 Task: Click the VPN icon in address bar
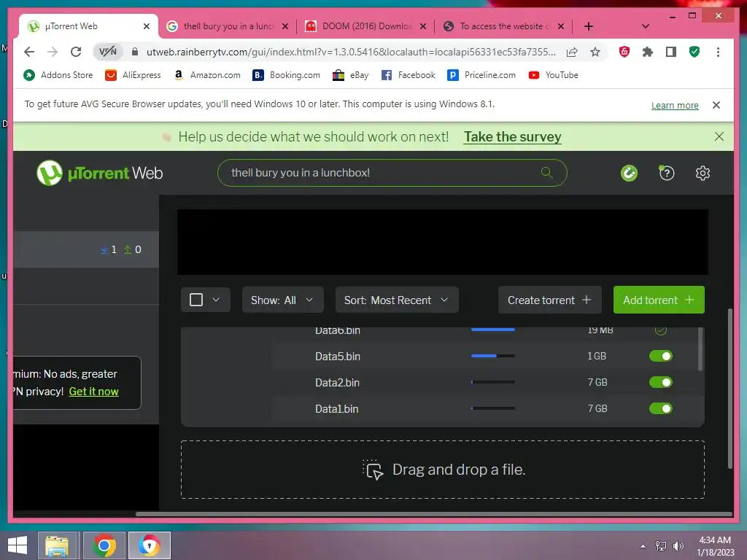pyautogui.click(x=108, y=52)
